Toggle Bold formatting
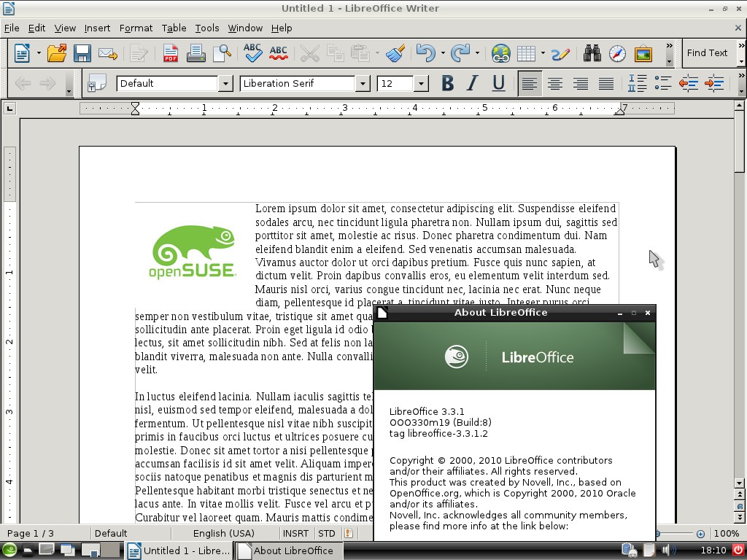 447,84
